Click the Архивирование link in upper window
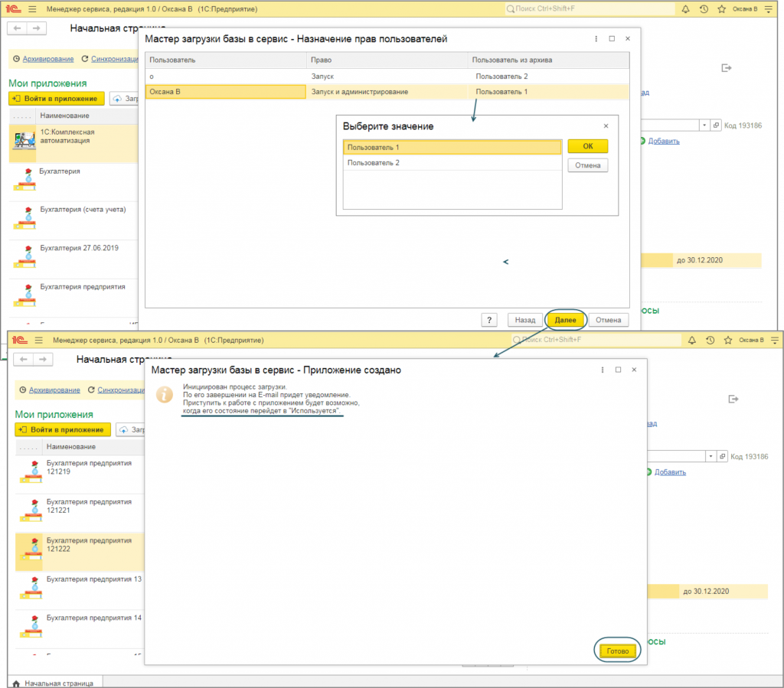 [48, 59]
